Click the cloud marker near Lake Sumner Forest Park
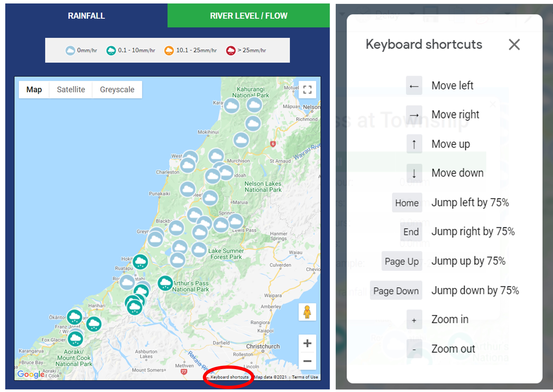The image size is (553, 392). (199, 250)
